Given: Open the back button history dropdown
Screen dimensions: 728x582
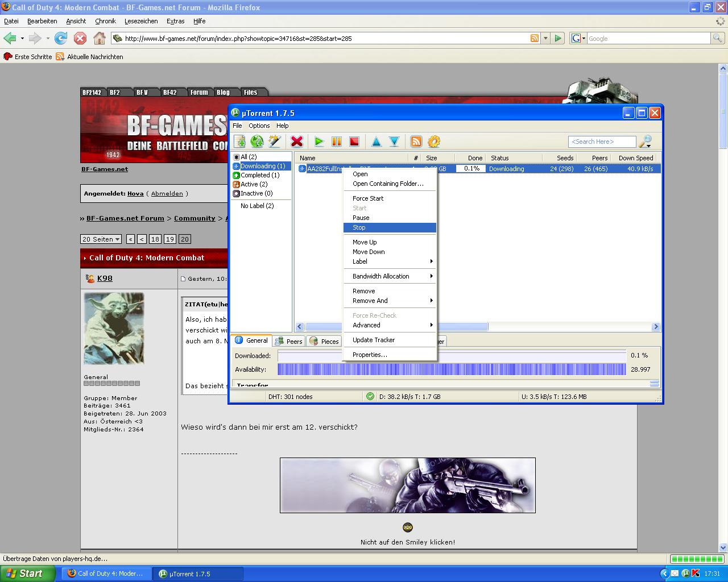Looking at the screenshot, I should [x=22, y=38].
